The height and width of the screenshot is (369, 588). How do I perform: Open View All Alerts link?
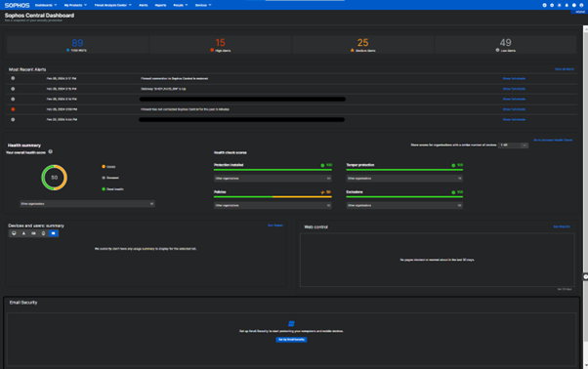[565, 69]
